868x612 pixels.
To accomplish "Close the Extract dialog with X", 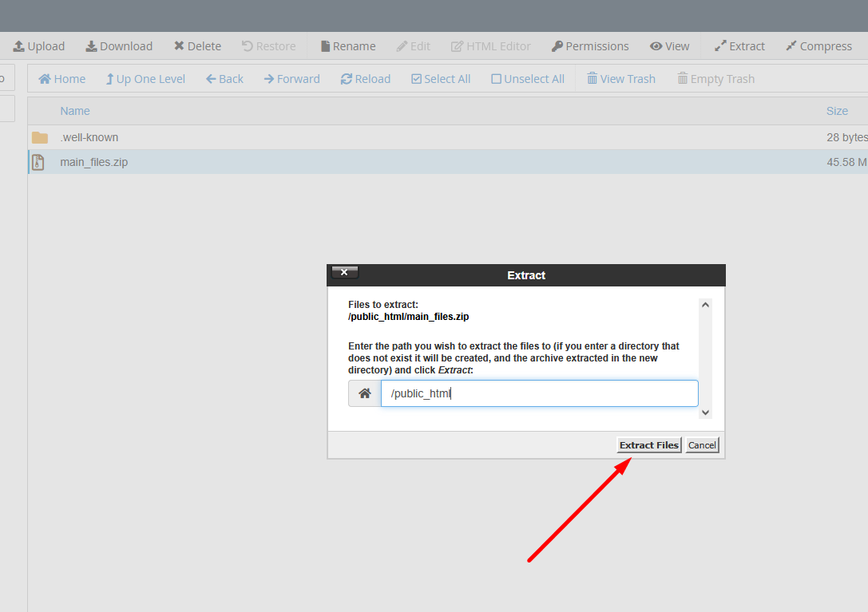I will (344, 273).
